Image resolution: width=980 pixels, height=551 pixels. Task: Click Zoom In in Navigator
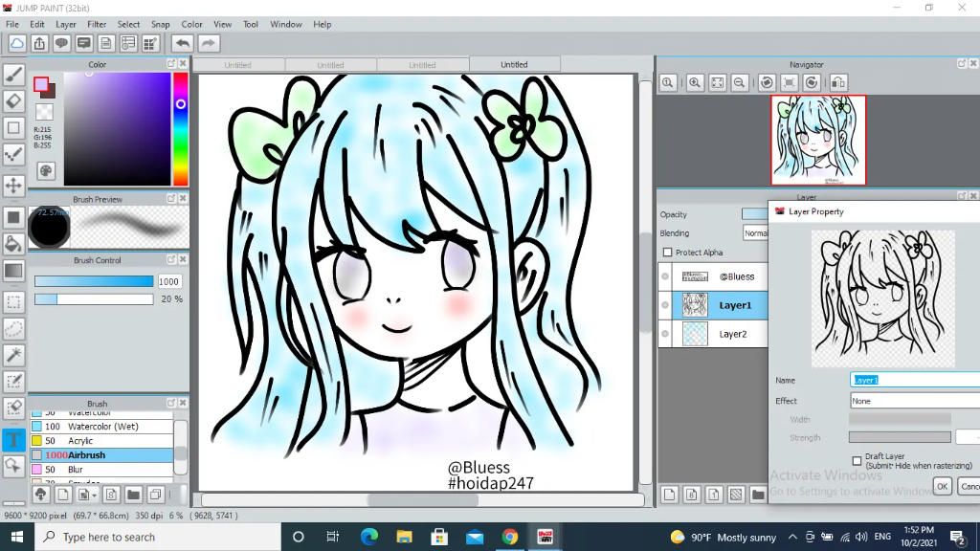(695, 82)
